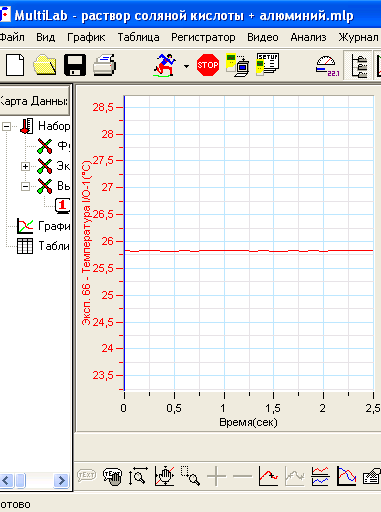This screenshot has height=512, width=381.
Task: Toggle the pan hand graph tool
Action: click(x=164, y=476)
